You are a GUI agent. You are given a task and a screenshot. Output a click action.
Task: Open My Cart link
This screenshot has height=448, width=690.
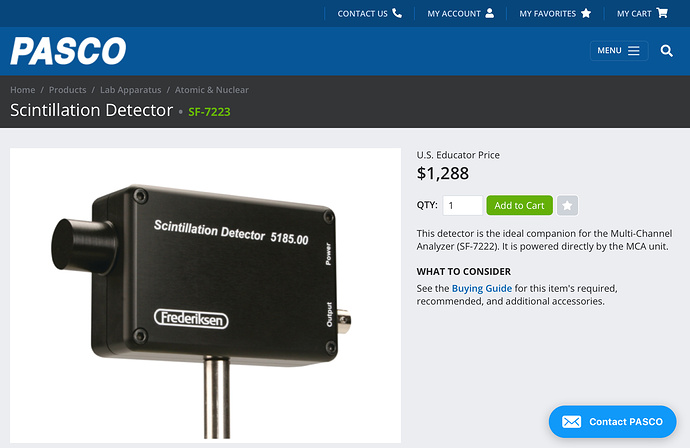click(x=642, y=14)
